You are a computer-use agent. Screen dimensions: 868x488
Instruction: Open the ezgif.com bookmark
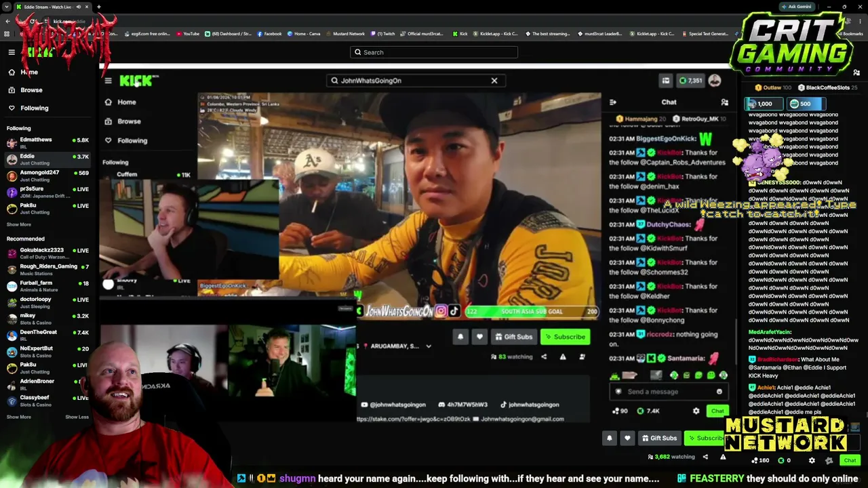(x=147, y=34)
